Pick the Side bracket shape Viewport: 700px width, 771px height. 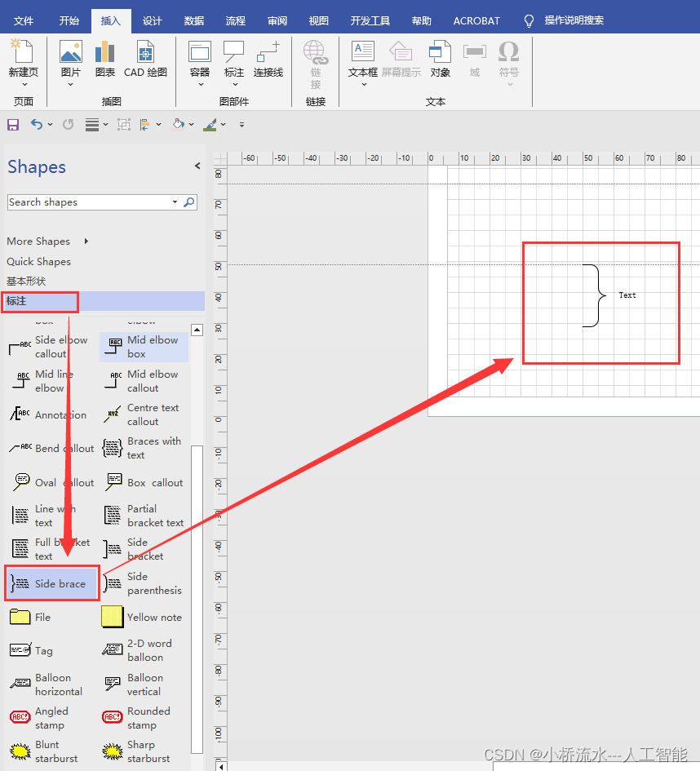[134, 549]
